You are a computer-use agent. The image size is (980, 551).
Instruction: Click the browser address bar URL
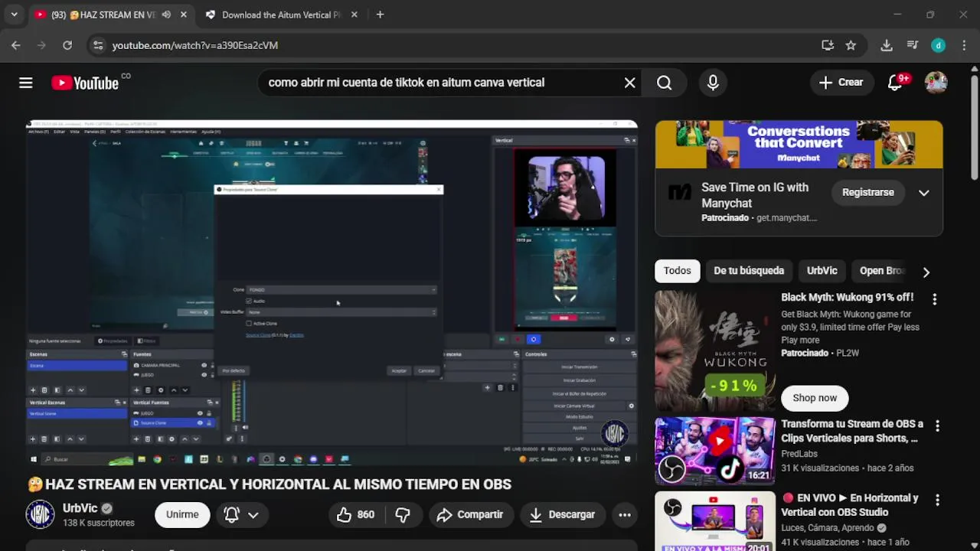195,45
